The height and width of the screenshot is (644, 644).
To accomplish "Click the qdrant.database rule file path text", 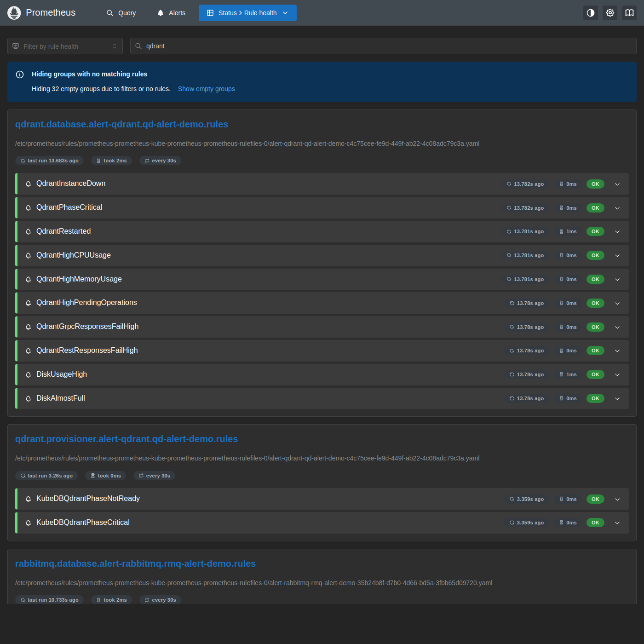I will [x=247, y=144].
